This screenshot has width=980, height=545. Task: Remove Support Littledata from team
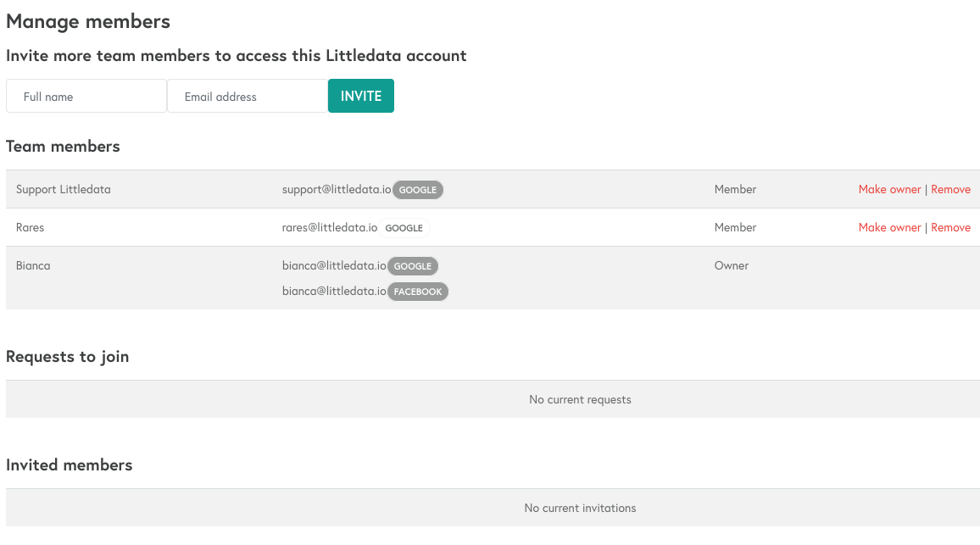click(950, 189)
